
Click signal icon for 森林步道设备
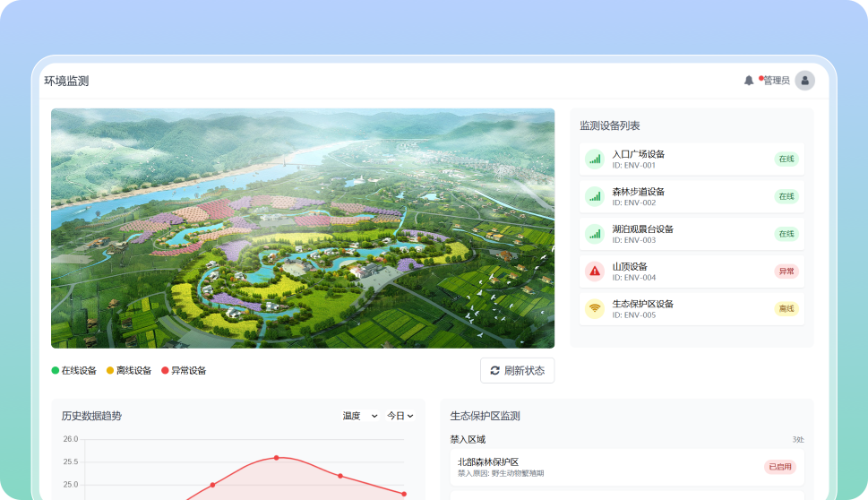click(594, 197)
